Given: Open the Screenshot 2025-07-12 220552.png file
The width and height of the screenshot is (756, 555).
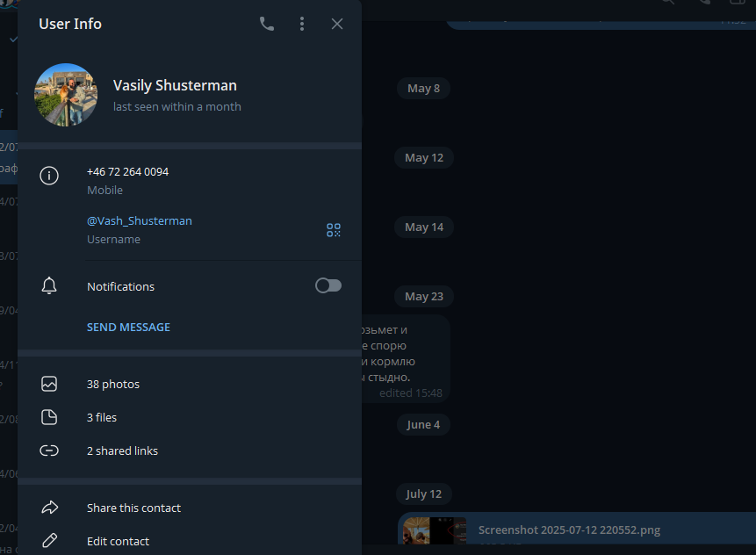Looking at the screenshot, I should point(569,530).
